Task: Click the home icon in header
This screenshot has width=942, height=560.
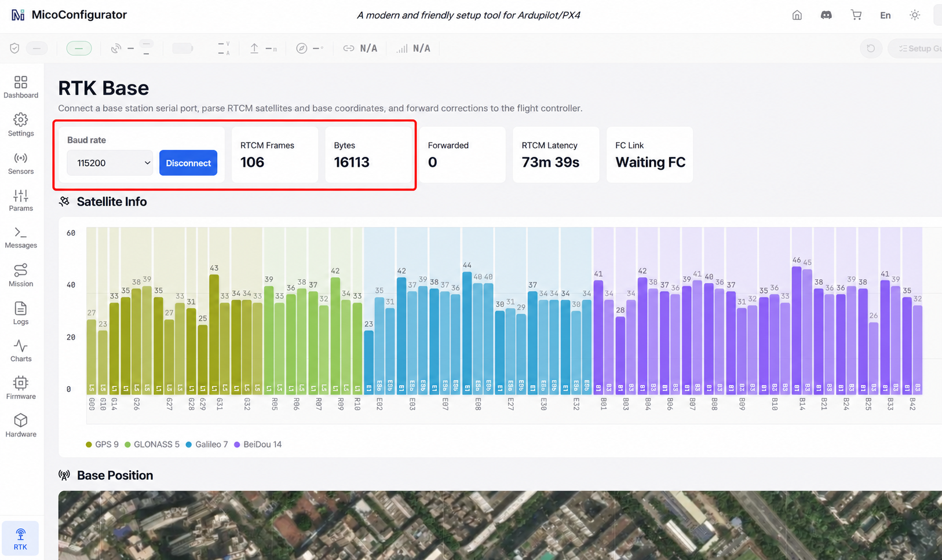Action: (x=797, y=15)
